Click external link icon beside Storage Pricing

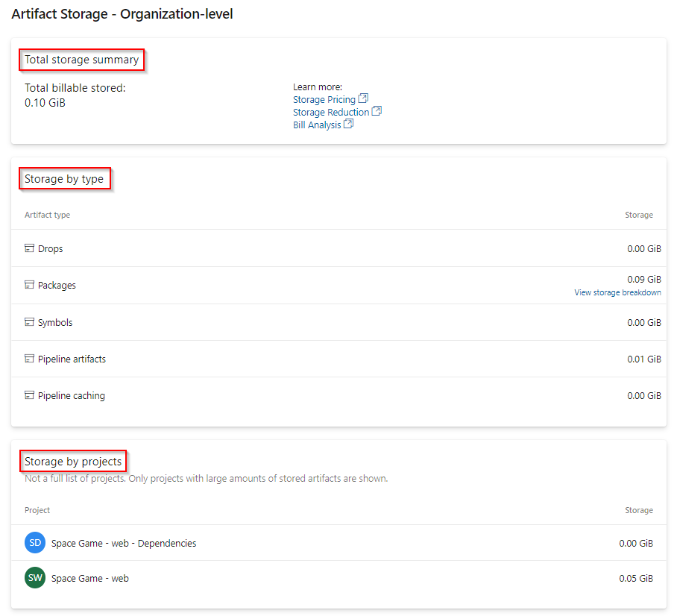coord(363,97)
